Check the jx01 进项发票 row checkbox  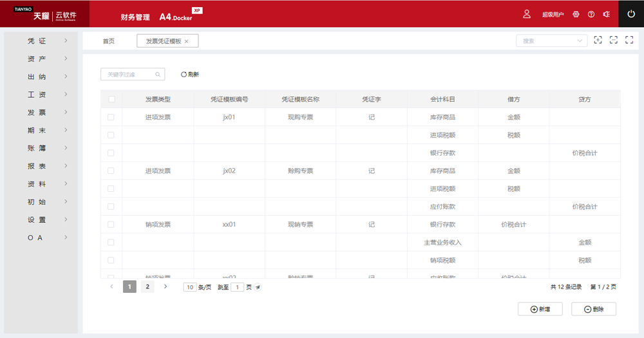tap(111, 117)
